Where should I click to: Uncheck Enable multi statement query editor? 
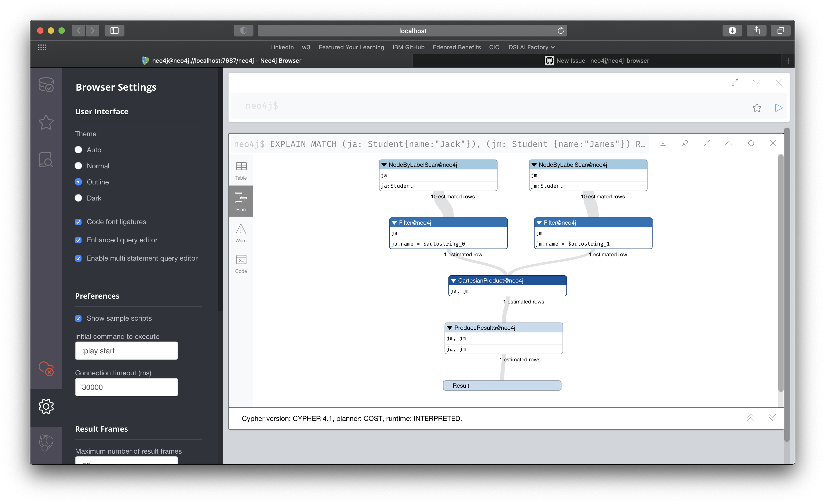point(78,258)
